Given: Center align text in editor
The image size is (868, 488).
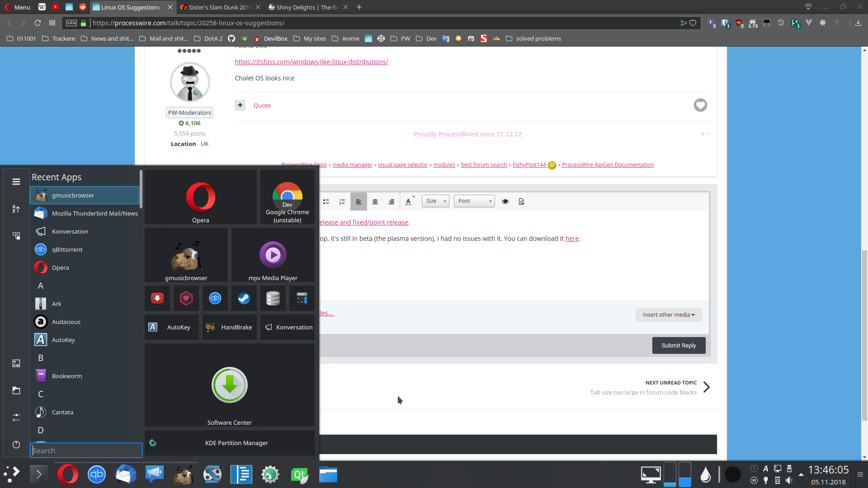Looking at the screenshot, I should pos(375,202).
